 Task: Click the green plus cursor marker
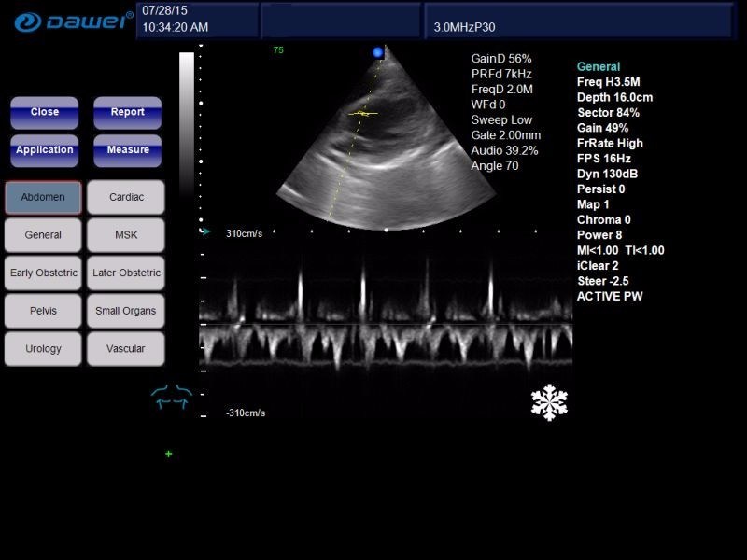click(x=169, y=454)
